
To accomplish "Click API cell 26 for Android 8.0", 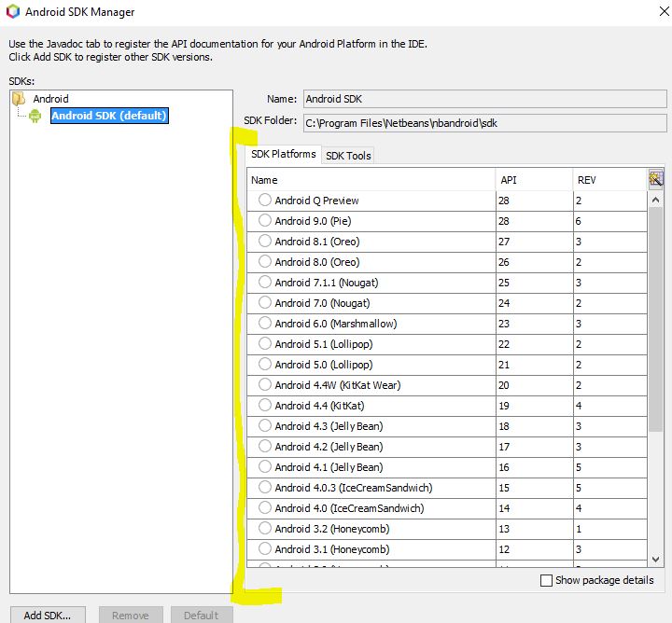I will [x=535, y=262].
